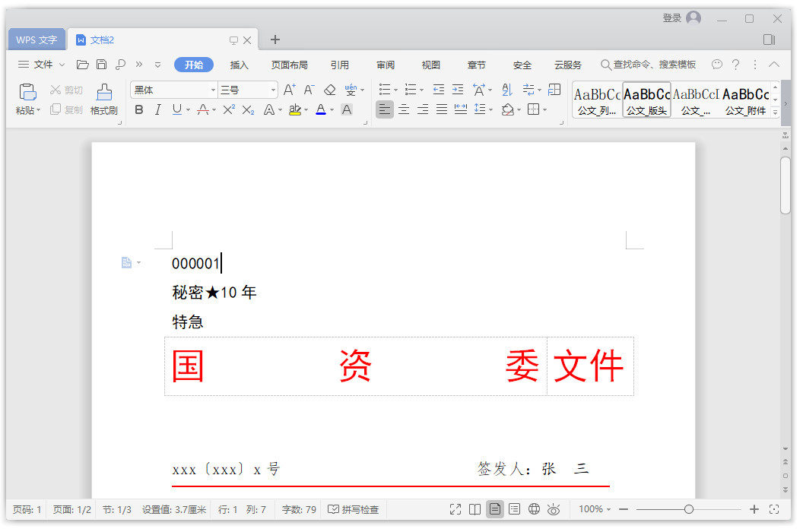The image size is (803, 532).
Task: Open the 插入 (Insert) ribbon tab
Action: (x=240, y=65)
